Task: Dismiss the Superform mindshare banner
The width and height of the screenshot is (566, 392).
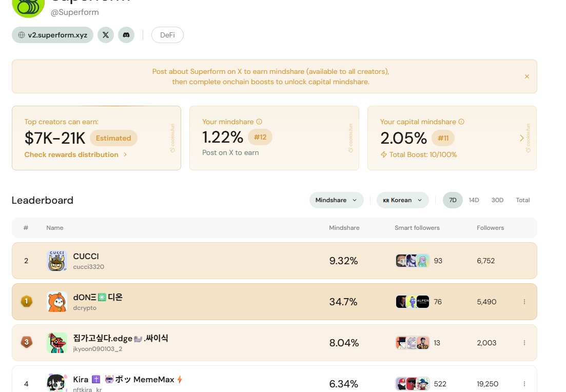Action: [x=527, y=76]
